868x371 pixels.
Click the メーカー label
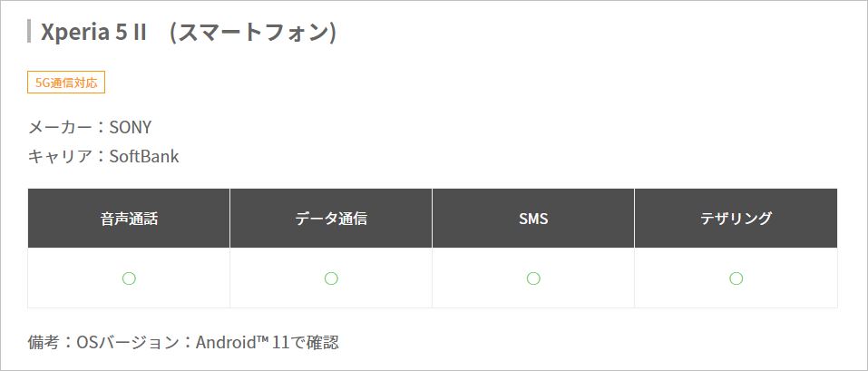[x=61, y=127]
